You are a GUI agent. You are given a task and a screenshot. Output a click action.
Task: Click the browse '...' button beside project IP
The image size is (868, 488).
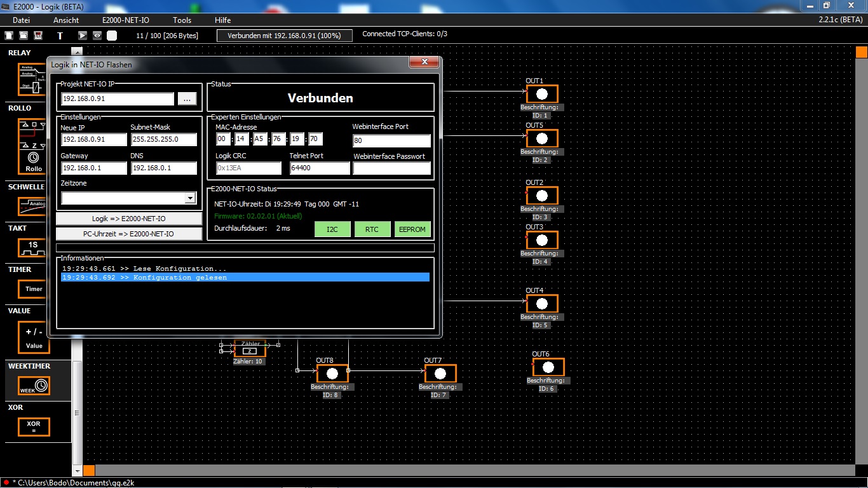187,99
